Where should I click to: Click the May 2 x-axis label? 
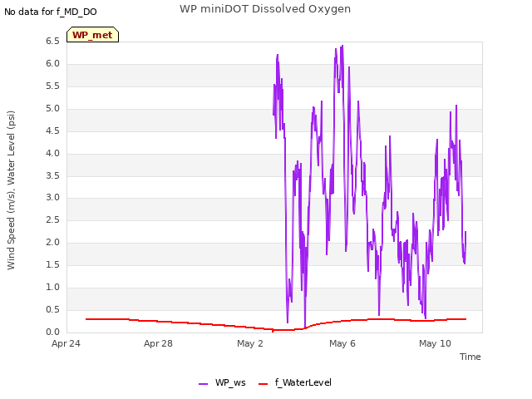250,343
